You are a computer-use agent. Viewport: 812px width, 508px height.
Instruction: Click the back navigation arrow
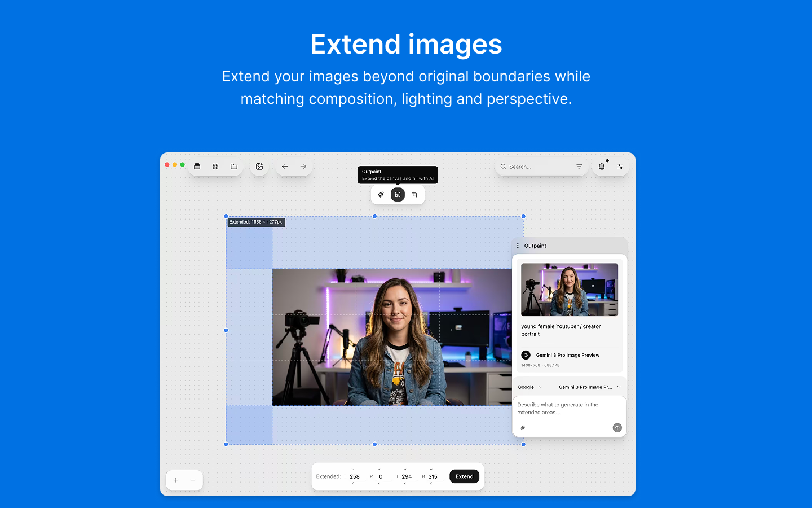(285, 167)
